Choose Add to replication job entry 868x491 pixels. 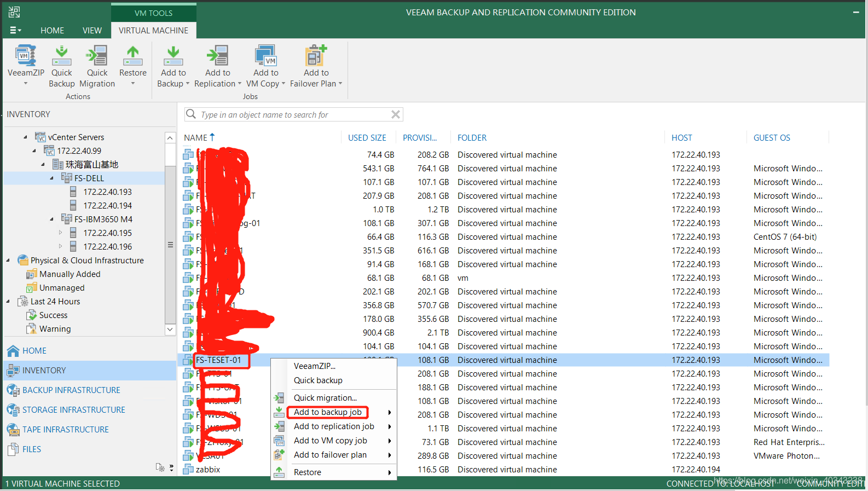tap(334, 426)
